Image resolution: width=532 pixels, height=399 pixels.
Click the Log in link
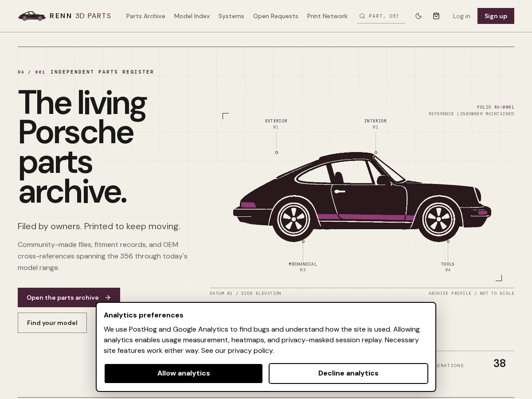462,16
